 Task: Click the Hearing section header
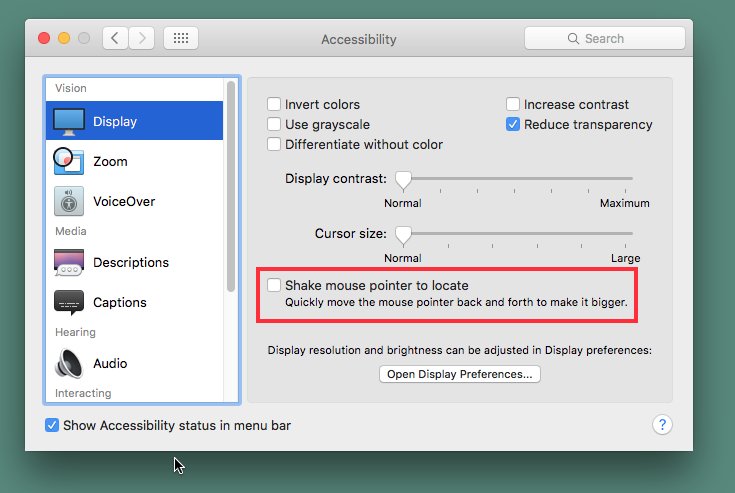click(x=75, y=332)
